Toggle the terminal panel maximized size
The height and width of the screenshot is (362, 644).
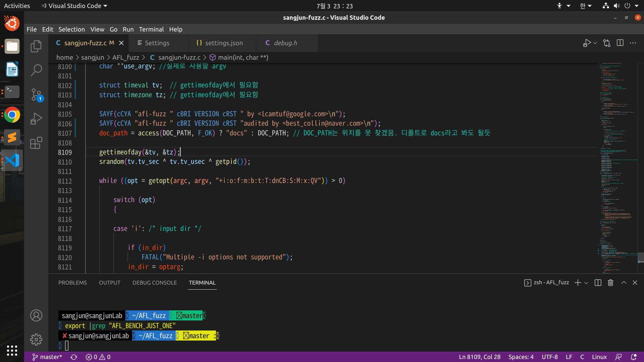(624, 283)
